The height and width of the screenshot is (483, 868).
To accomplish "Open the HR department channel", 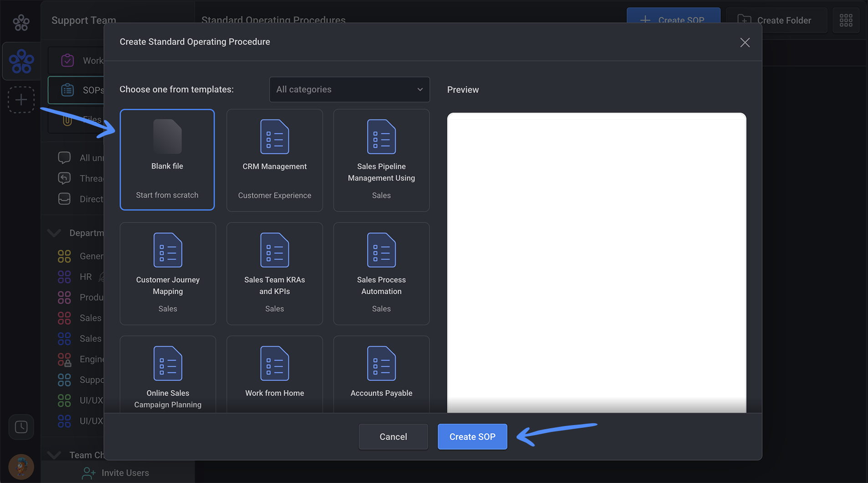I will [x=81, y=277].
